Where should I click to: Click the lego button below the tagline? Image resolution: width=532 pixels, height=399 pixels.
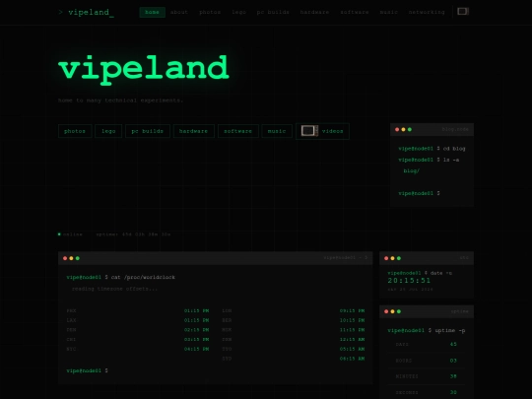[108, 131]
